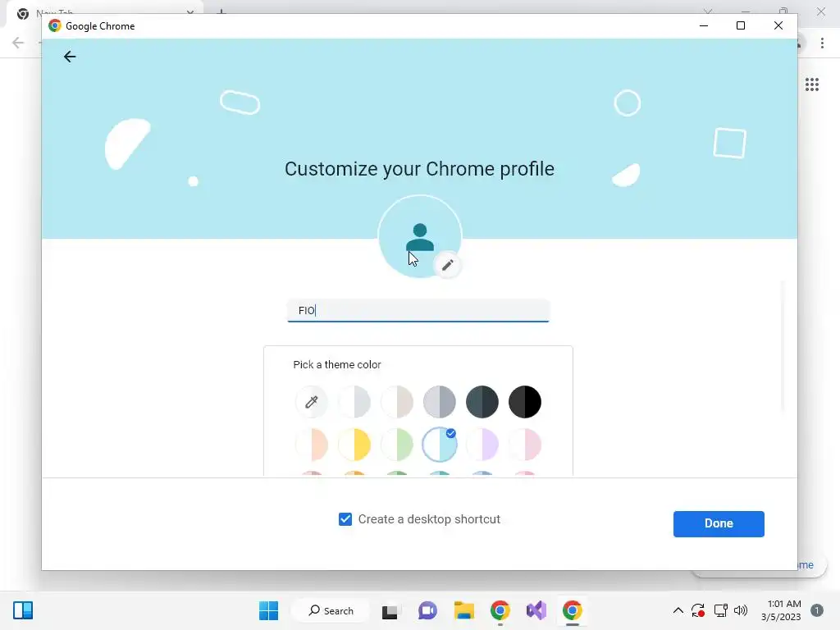Viewport: 840px width, 630px height.
Task: Click the active Chrome profile taskbar icon
Action: 572,610
